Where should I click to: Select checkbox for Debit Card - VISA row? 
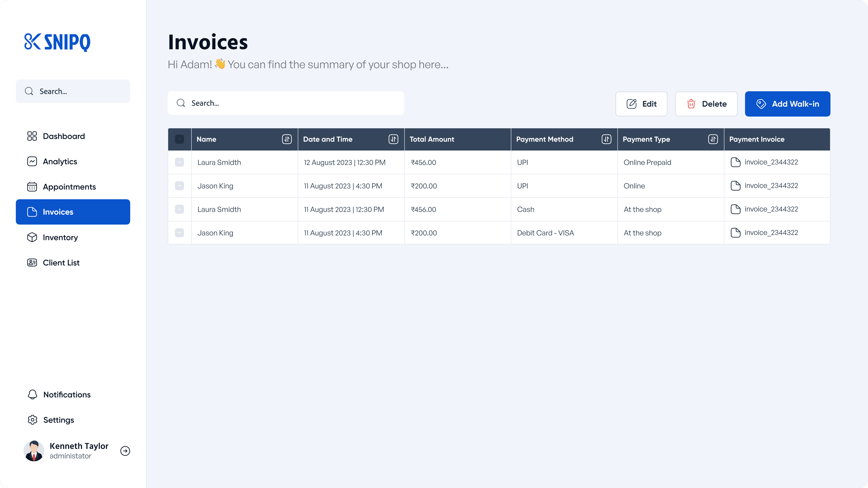(x=180, y=233)
